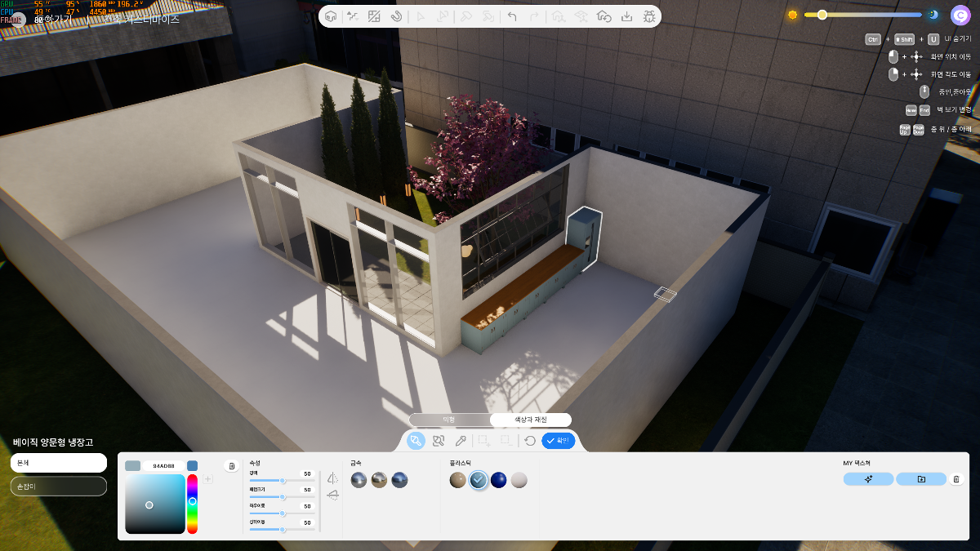Screen dimensions: 980x551
Task: Click the import texture folder button
Action: (x=921, y=479)
